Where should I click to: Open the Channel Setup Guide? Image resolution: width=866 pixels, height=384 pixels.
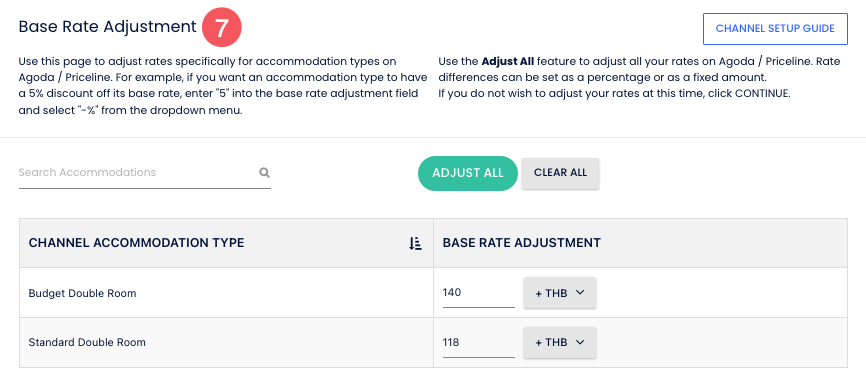point(775,29)
